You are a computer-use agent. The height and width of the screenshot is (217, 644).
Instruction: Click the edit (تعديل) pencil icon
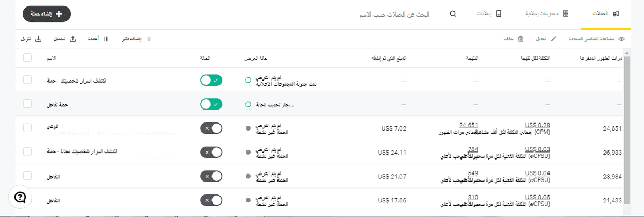pos(554,39)
